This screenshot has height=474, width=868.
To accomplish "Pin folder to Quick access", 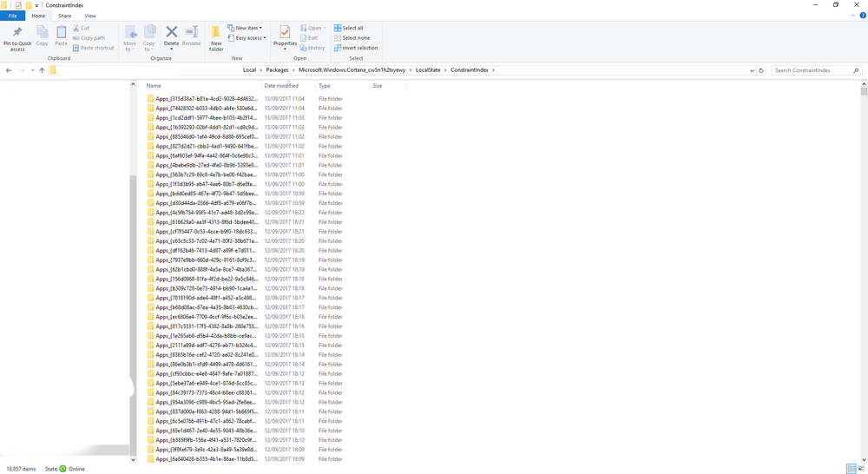I will (x=17, y=39).
